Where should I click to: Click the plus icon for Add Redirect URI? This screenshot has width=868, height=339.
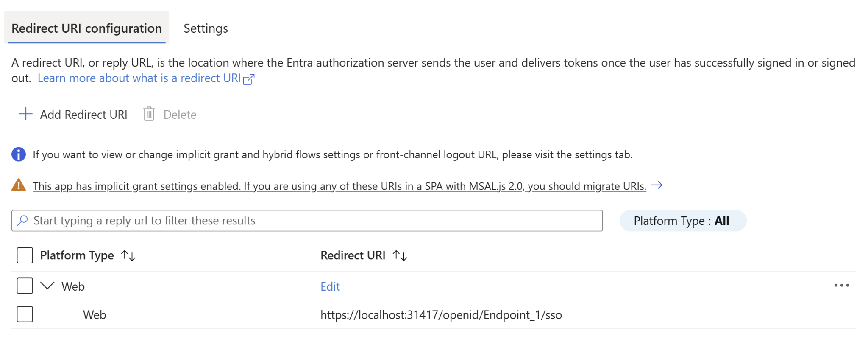point(26,114)
